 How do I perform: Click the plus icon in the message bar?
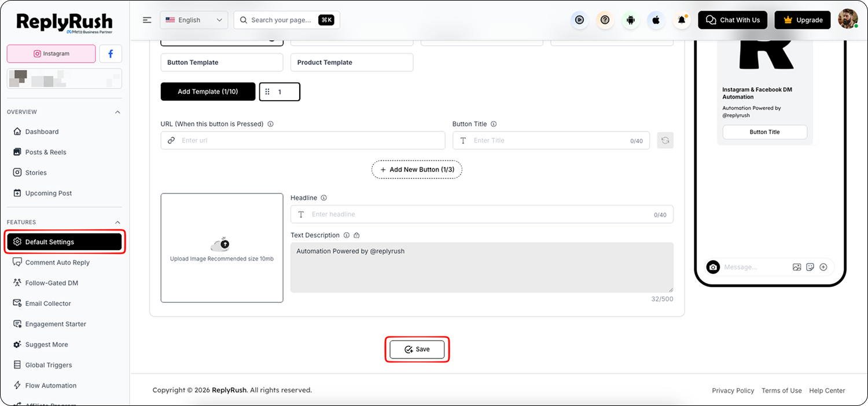pyautogui.click(x=823, y=267)
